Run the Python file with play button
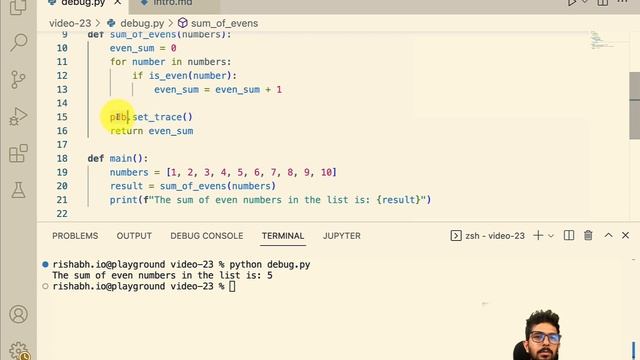The image size is (640, 360). (x=572, y=3)
